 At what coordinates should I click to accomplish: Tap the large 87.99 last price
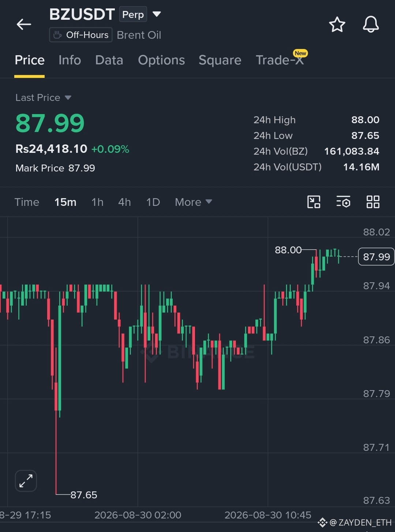click(x=50, y=123)
